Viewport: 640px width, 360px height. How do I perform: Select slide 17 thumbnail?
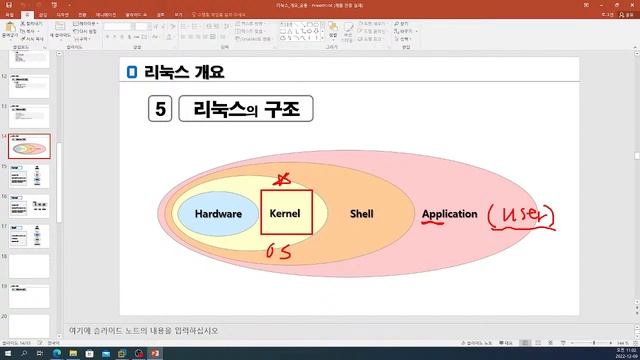pos(29,236)
